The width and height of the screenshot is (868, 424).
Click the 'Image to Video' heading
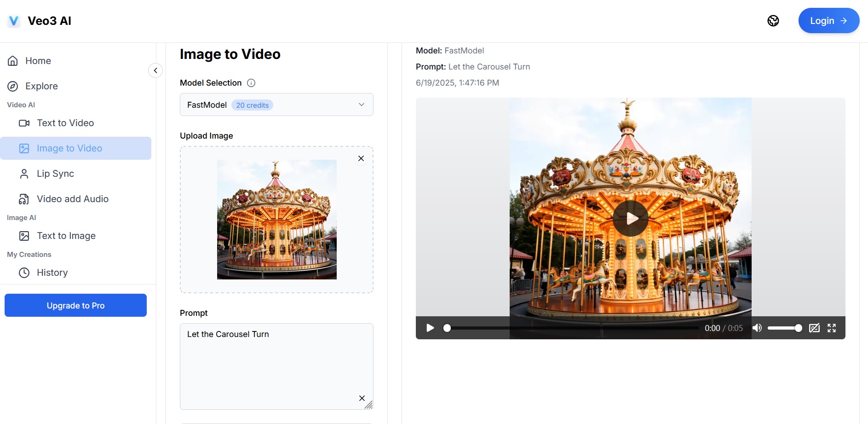pyautogui.click(x=230, y=54)
